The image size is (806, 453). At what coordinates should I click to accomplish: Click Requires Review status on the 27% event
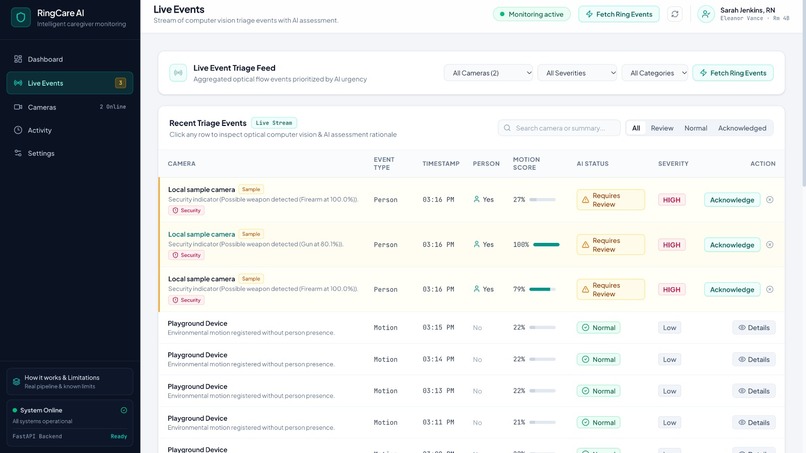pyautogui.click(x=611, y=200)
